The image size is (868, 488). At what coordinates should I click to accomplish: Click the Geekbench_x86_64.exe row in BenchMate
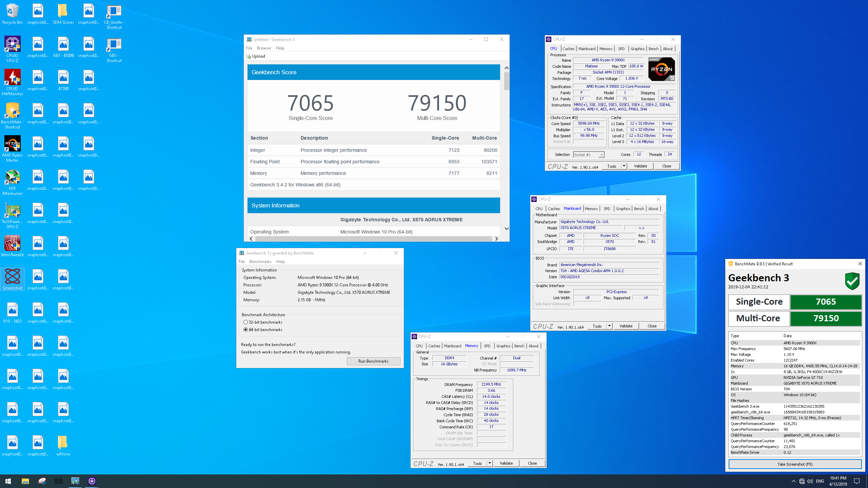[x=795, y=412]
